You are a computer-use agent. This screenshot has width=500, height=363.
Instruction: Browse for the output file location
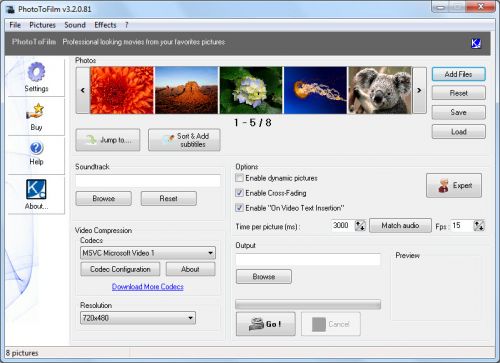point(264,276)
